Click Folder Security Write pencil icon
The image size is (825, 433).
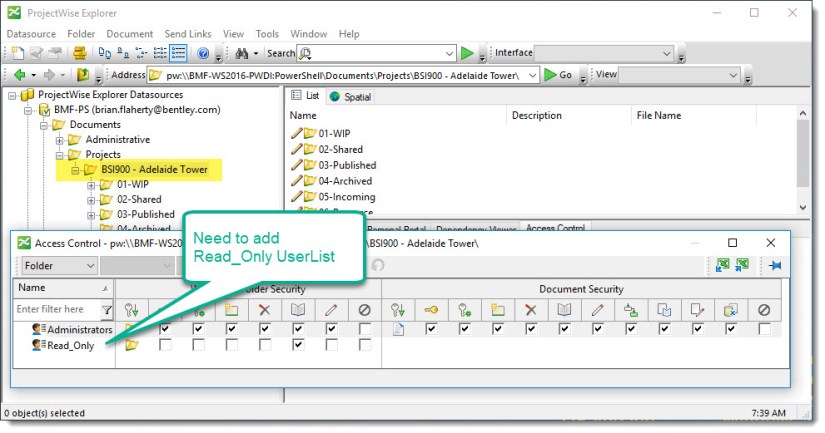click(331, 310)
